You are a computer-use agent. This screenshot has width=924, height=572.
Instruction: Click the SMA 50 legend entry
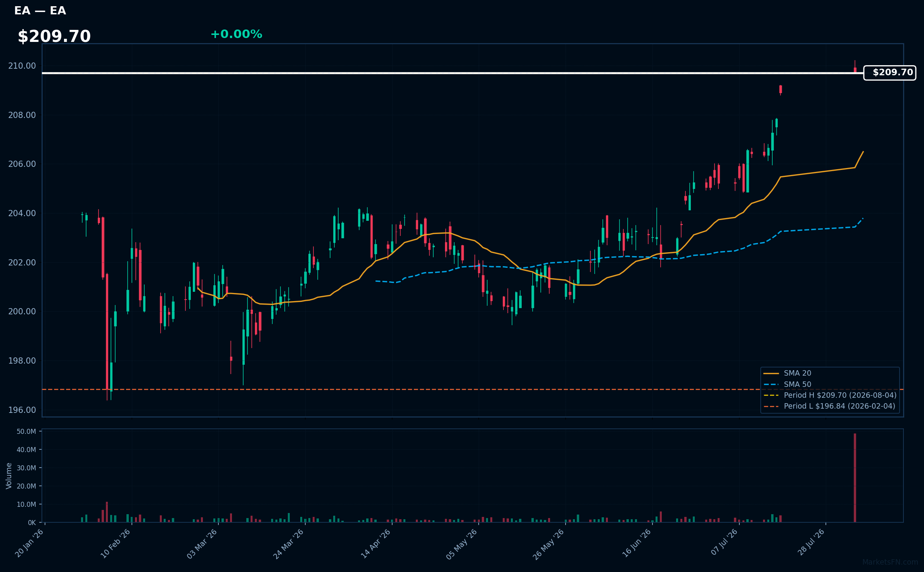click(787, 384)
